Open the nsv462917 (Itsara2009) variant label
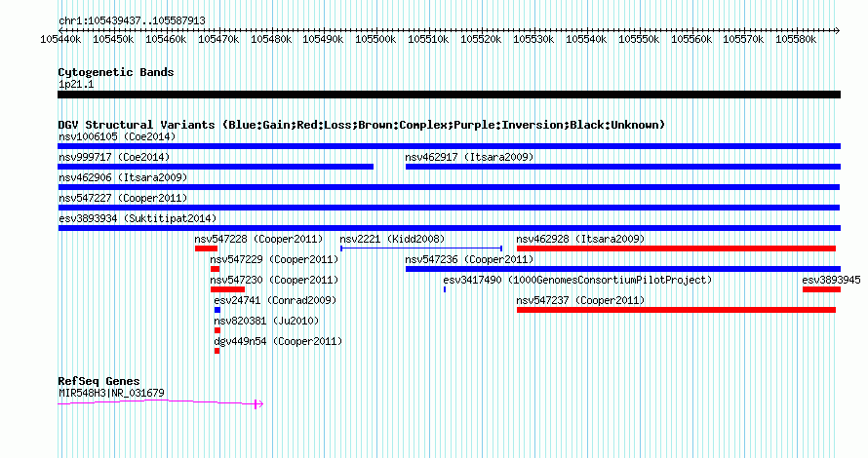Screen dimensions: 868x458 coord(469,157)
